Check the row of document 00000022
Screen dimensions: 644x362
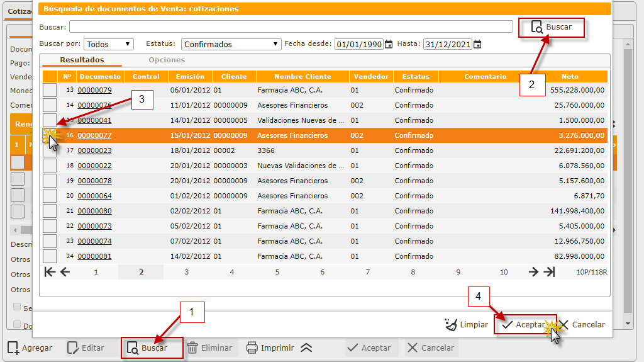coord(50,166)
